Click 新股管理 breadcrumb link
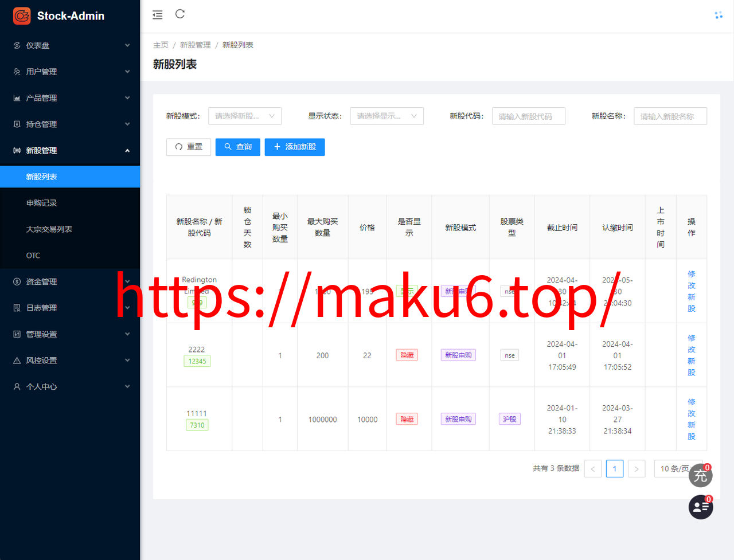The width and height of the screenshot is (734, 560). pyautogui.click(x=196, y=45)
